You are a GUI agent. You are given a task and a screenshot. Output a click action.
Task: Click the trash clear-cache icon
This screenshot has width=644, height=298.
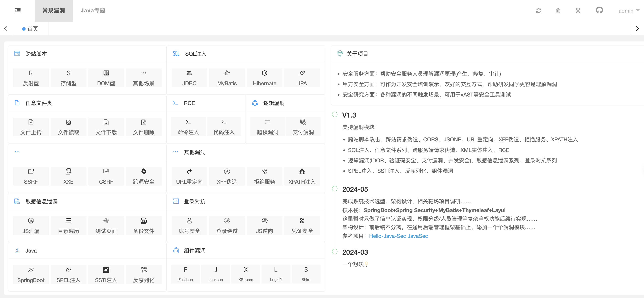pyautogui.click(x=558, y=10)
